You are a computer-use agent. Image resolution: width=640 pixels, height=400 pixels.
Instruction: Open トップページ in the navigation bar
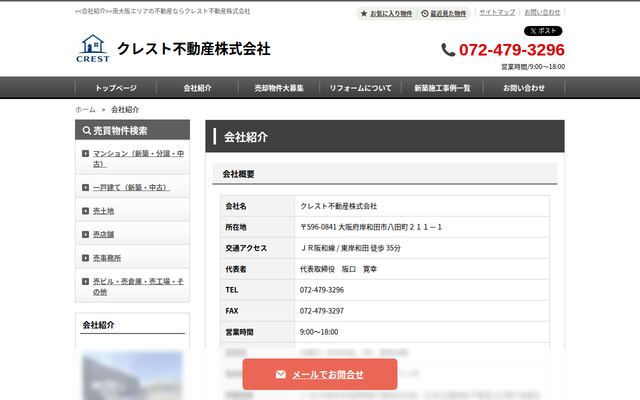tap(116, 88)
